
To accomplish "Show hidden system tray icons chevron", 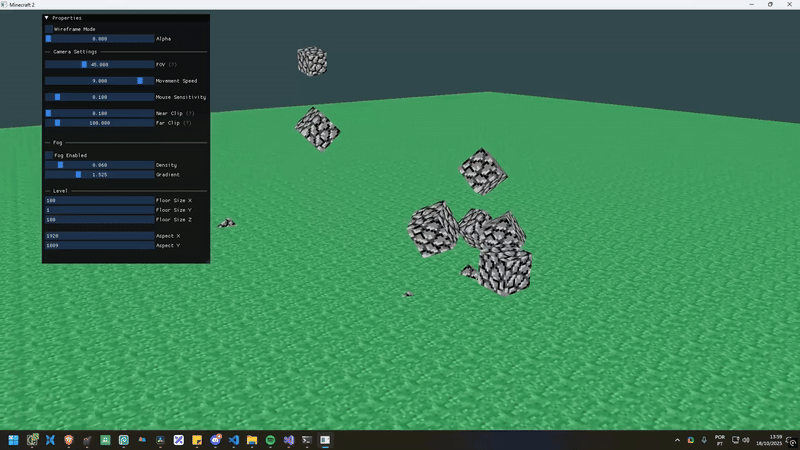I will coord(677,440).
